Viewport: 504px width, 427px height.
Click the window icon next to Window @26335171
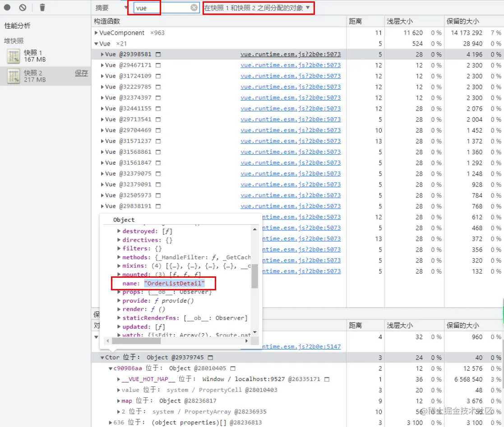point(327,380)
